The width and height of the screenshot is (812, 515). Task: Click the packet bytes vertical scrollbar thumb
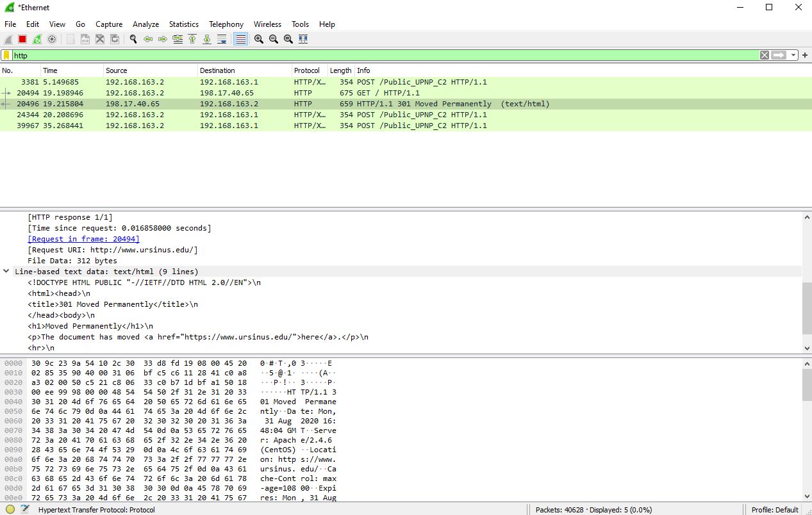point(807,384)
